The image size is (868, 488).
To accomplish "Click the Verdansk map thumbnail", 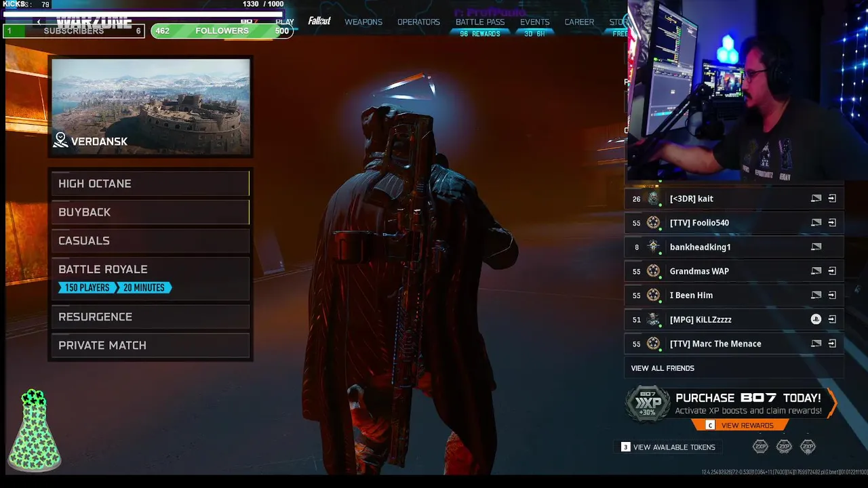I will [x=151, y=107].
